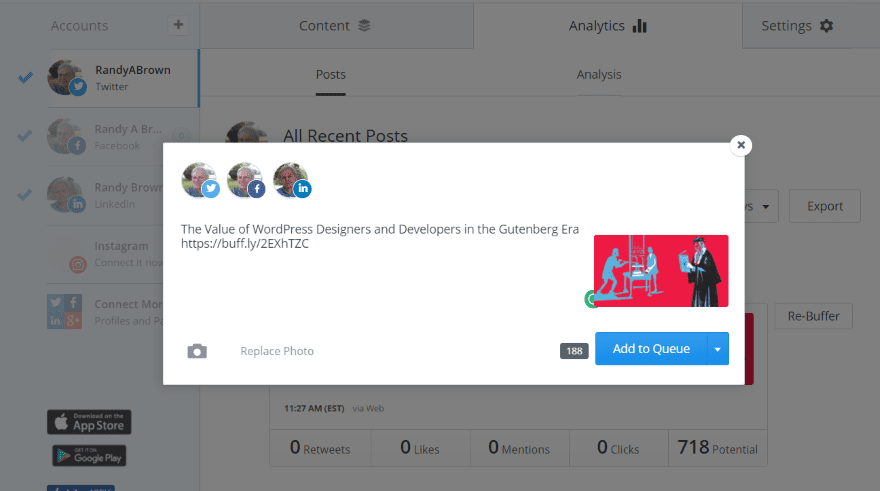880x491 pixels.
Task: Click the Grammarly icon in text box
Action: [590, 299]
